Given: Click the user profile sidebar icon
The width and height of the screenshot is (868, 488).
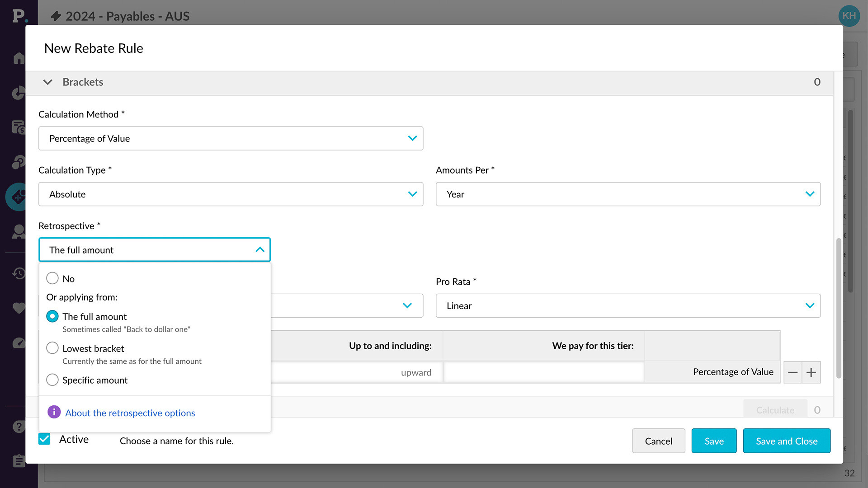Looking at the screenshot, I should click(x=19, y=232).
